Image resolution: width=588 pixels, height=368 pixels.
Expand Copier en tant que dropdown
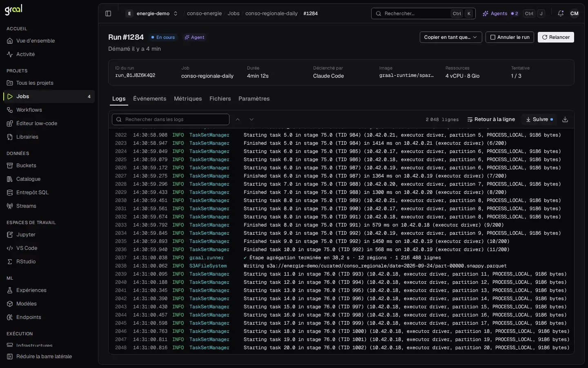451,37
